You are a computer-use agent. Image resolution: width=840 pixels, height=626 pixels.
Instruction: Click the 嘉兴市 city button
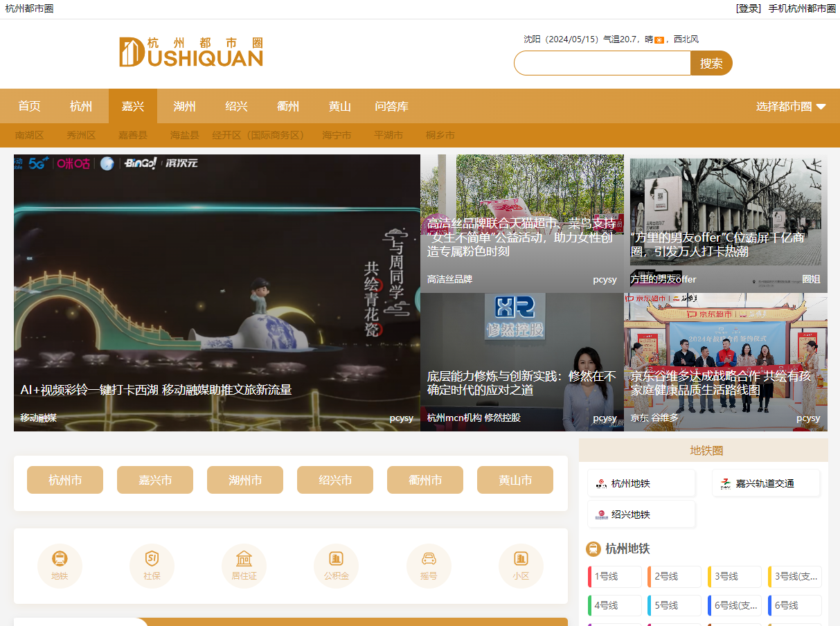(155, 480)
